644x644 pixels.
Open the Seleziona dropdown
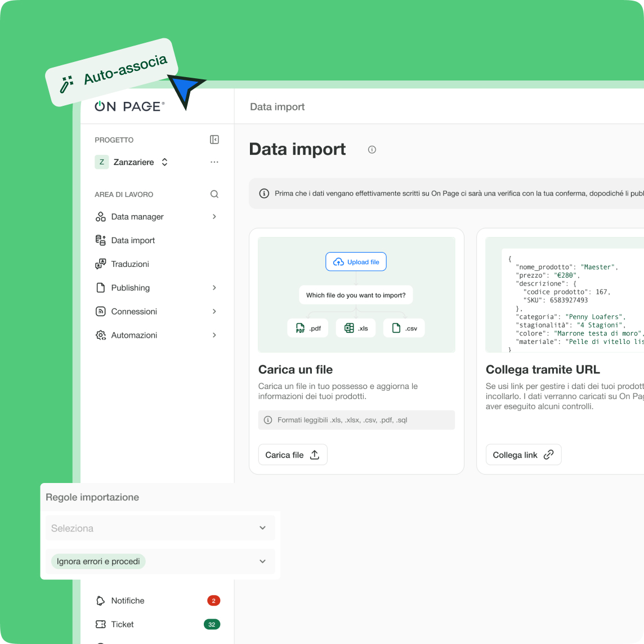pyautogui.click(x=160, y=528)
